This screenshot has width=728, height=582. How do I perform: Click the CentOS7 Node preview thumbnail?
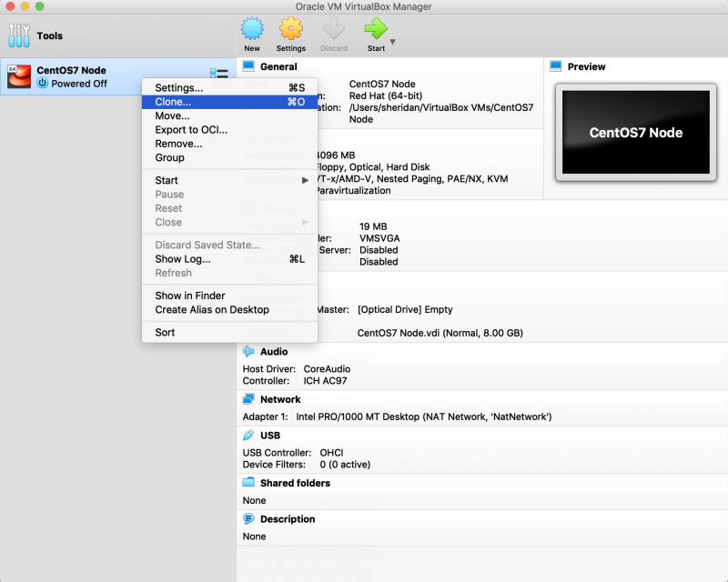(636, 132)
